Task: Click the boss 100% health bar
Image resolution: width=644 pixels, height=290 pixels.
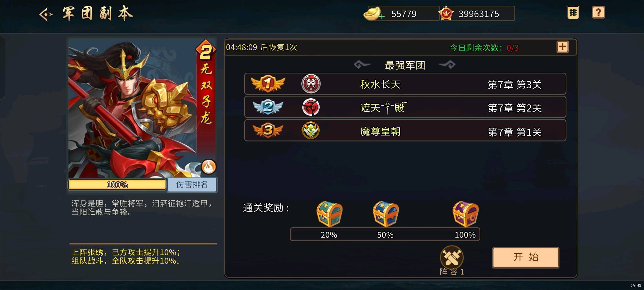Action: pos(117,185)
